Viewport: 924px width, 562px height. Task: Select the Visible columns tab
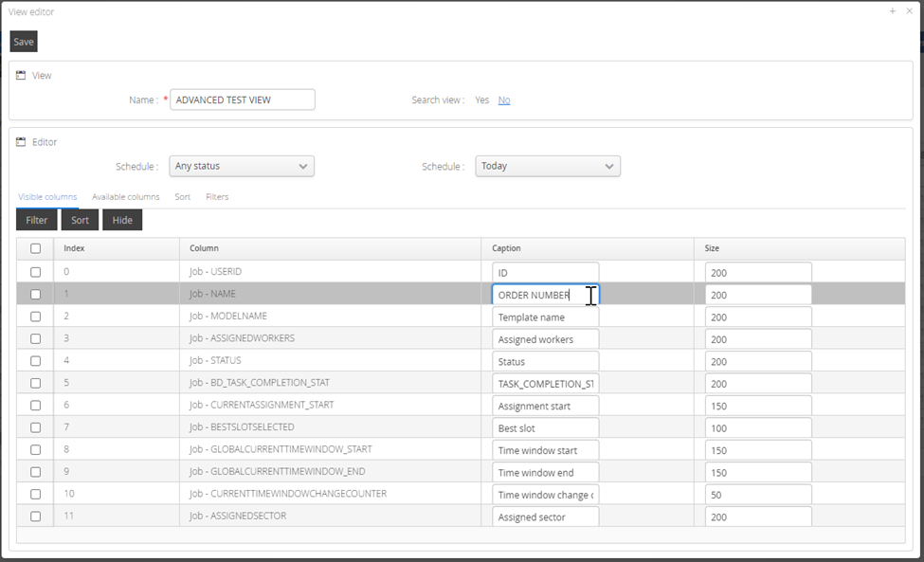[x=47, y=197]
